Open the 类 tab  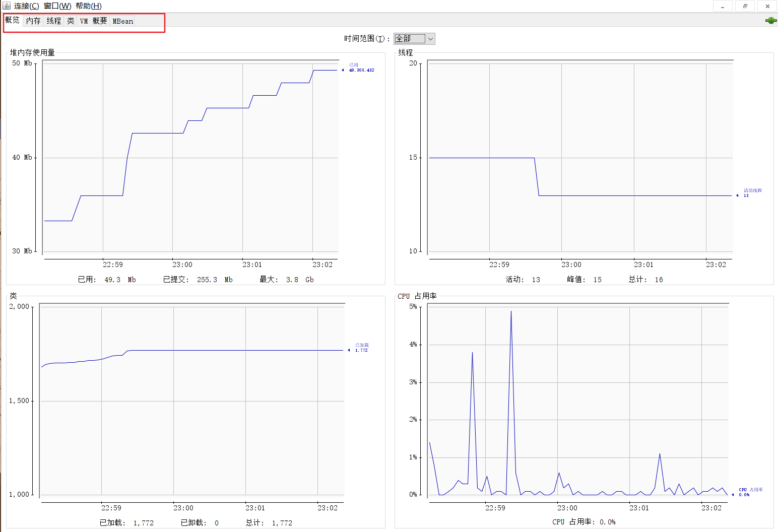click(71, 21)
